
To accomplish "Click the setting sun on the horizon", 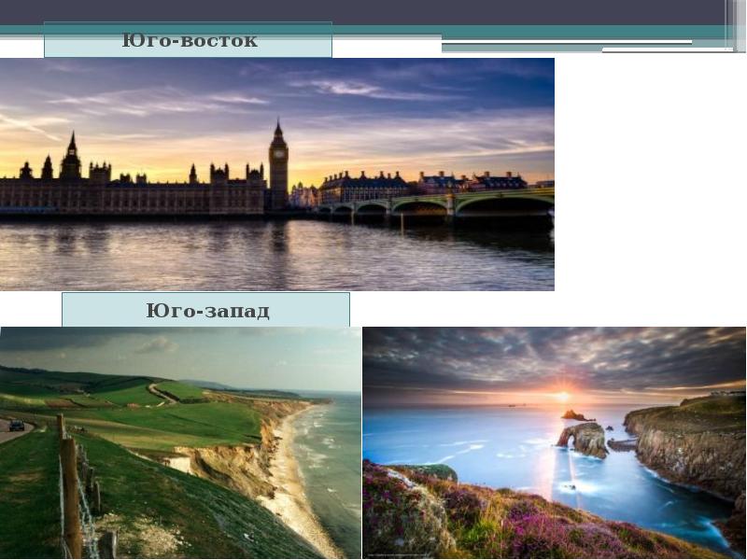I will coord(561,396).
